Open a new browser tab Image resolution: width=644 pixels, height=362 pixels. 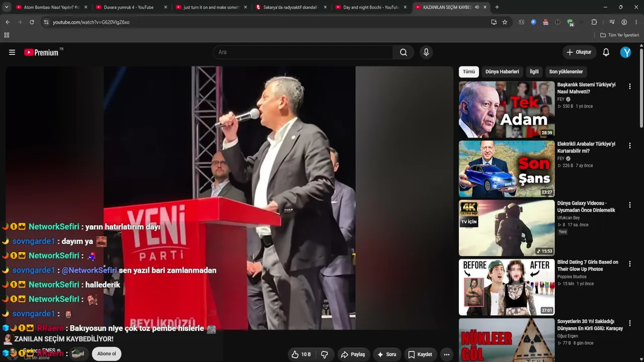pos(497,7)
